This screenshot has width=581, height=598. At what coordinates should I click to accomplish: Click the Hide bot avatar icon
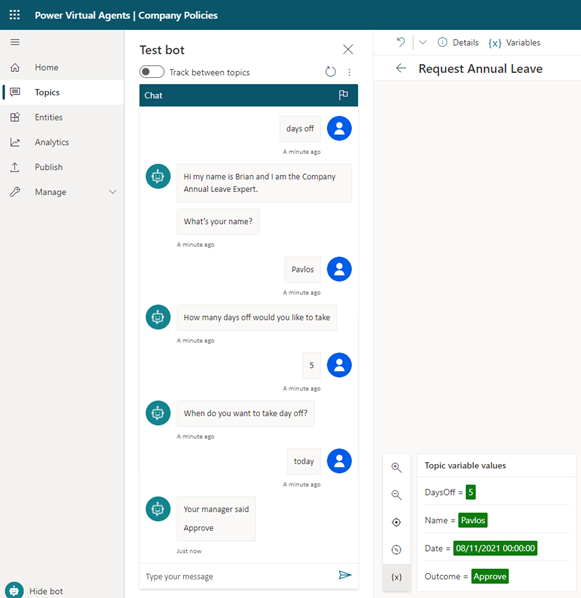click(14, 590)
